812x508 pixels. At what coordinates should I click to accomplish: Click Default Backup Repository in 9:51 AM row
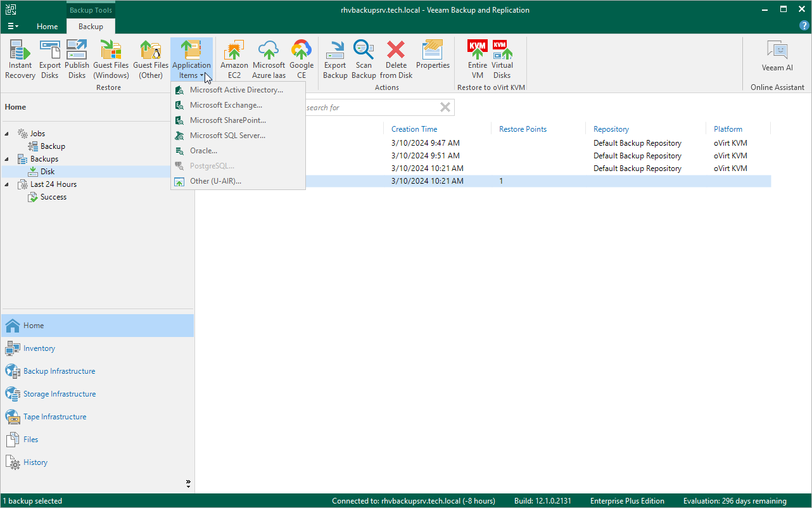(637, 156)
